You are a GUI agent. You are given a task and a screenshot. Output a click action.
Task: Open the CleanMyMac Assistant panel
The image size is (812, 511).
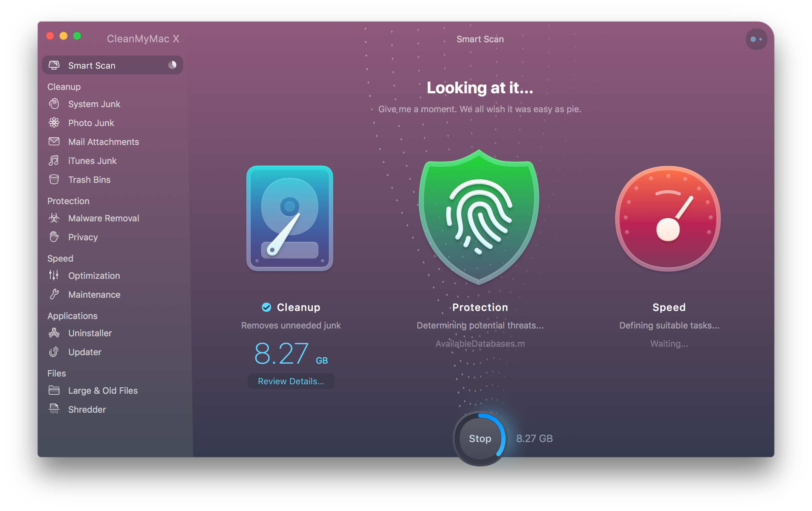[x=756, y=39]
